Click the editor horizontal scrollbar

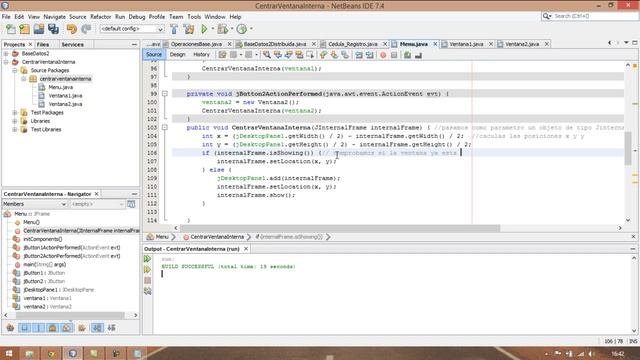pos(340,228)
